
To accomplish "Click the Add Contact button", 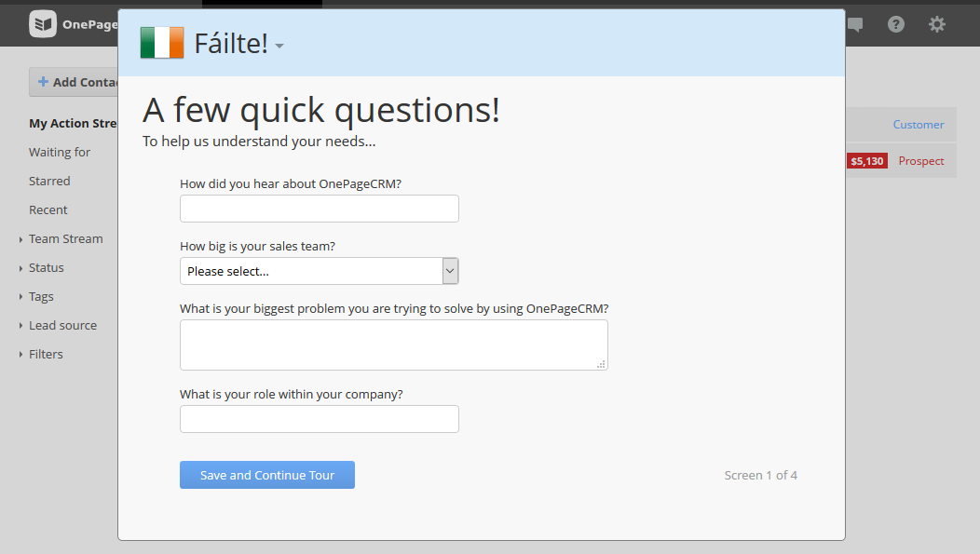I will click(74, 82).
